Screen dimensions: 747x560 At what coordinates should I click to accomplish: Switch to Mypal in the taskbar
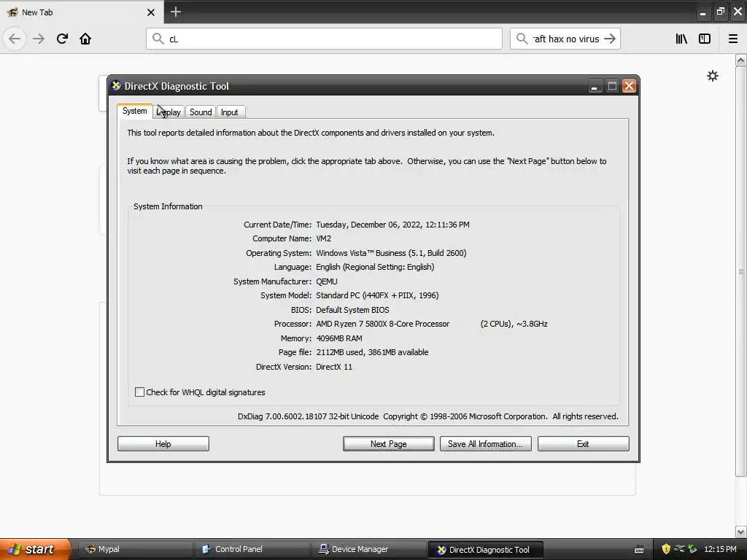(x=135, y=549)
